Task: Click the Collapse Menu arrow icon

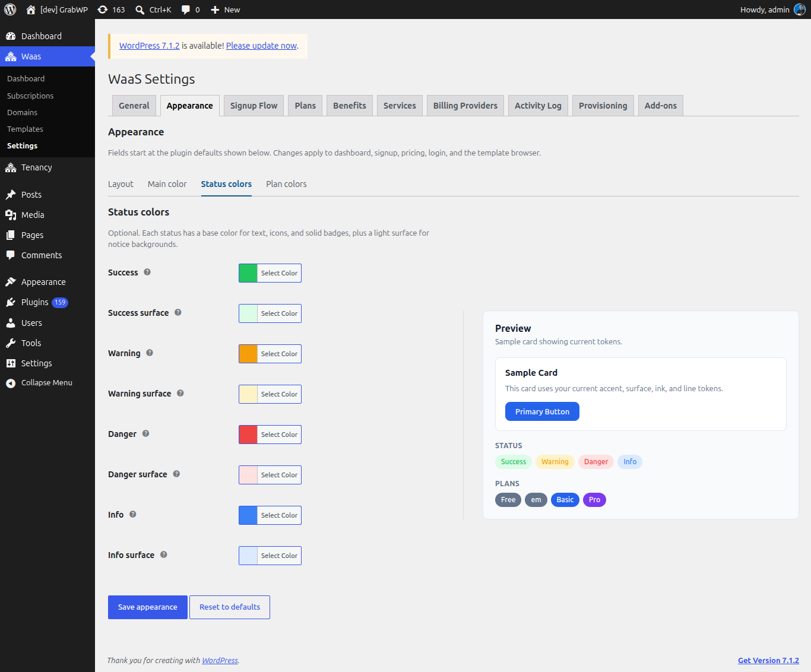Action: pos(11,383)
